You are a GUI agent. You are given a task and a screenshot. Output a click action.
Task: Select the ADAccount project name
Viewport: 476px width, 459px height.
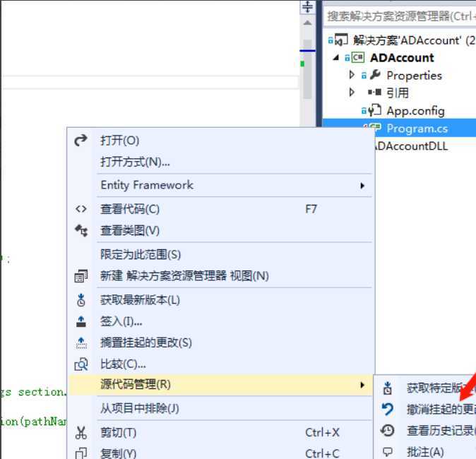click(402, 58)
